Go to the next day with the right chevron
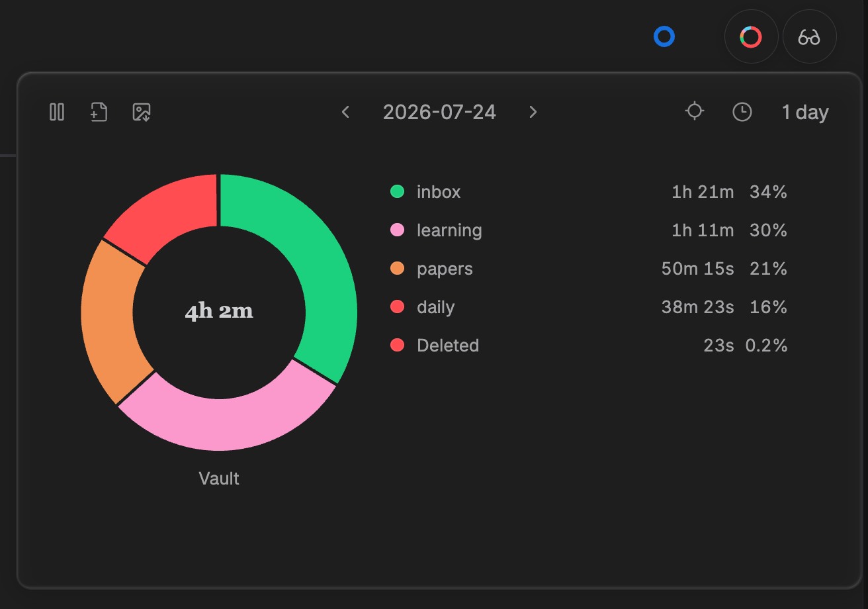868x609 pixels. [x=533, y=112]
